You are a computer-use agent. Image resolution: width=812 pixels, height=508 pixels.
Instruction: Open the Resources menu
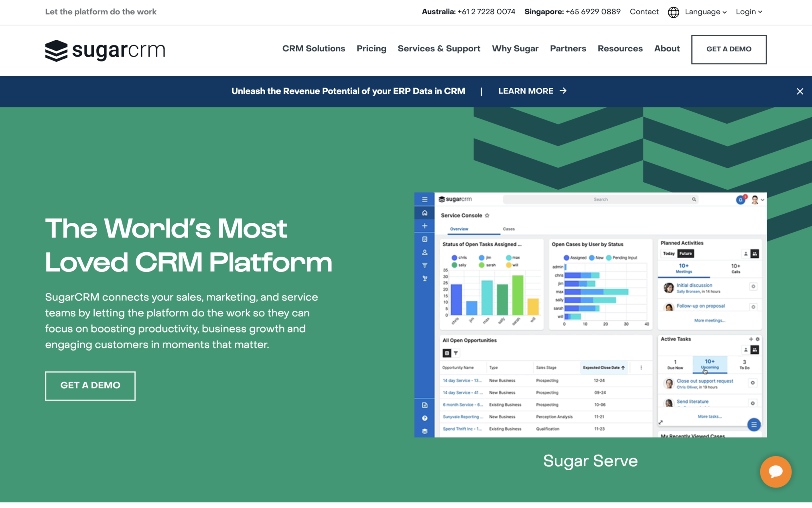point(620,49)
